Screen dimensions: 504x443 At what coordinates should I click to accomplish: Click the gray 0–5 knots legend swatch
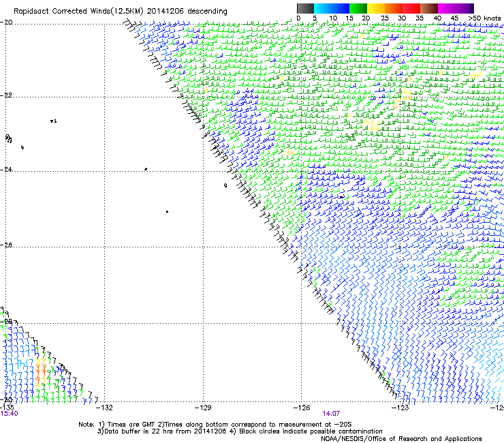tap(305, 8)
